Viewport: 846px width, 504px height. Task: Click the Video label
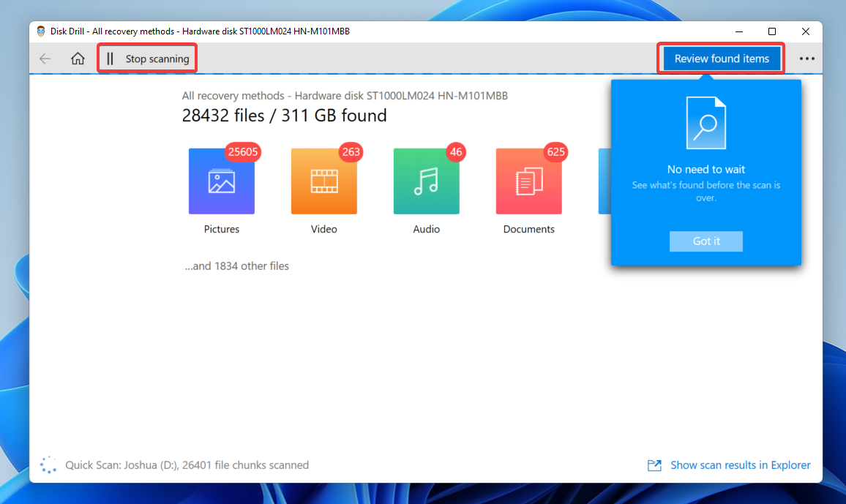(324, 229)
